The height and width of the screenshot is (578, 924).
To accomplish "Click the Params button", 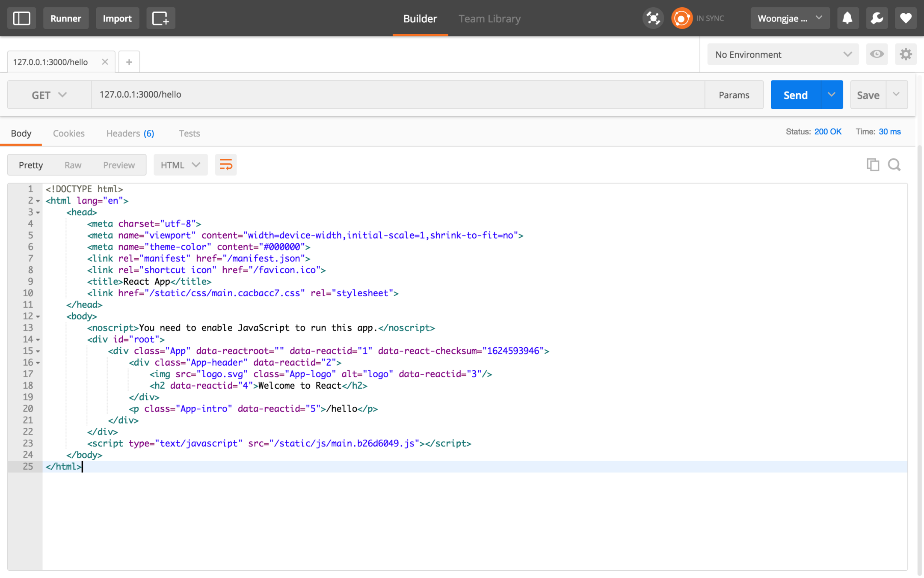I will pos(734,95).
